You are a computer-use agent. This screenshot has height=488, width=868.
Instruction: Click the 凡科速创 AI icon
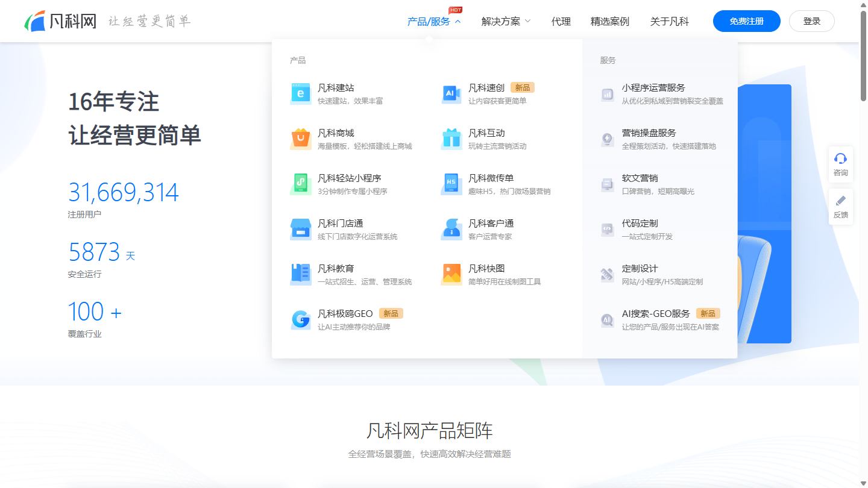[451, 94]
